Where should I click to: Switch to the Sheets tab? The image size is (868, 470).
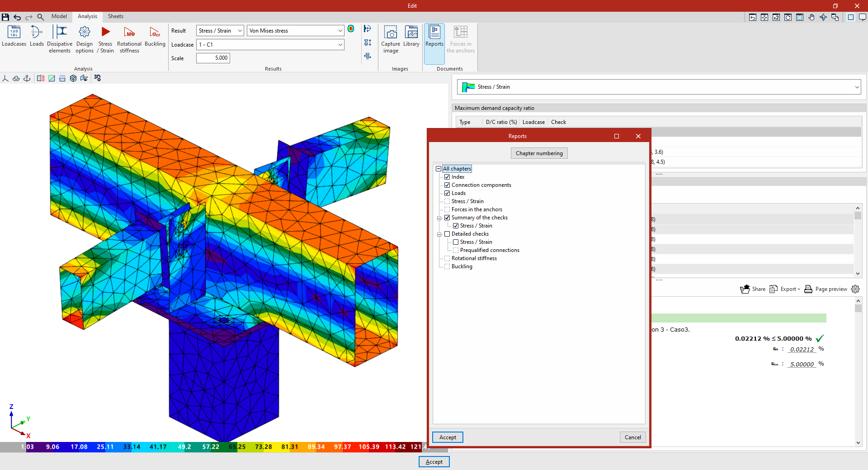(116, 16)
